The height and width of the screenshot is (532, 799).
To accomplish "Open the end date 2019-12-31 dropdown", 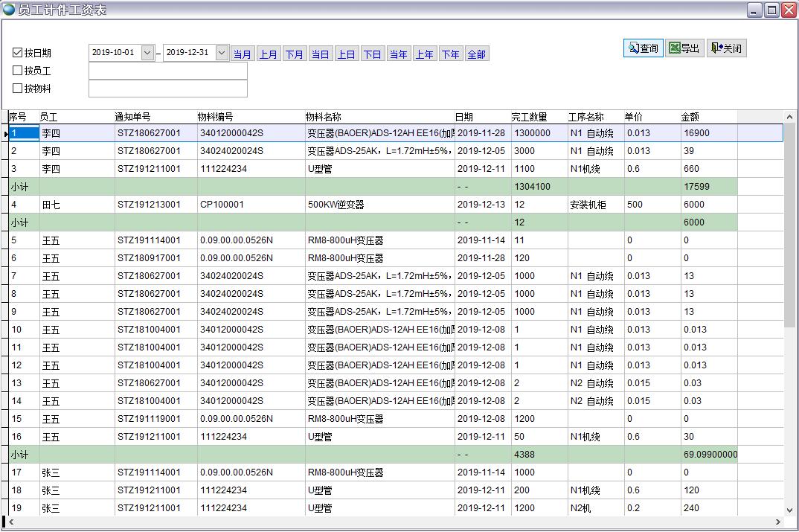I will point(222,53).
